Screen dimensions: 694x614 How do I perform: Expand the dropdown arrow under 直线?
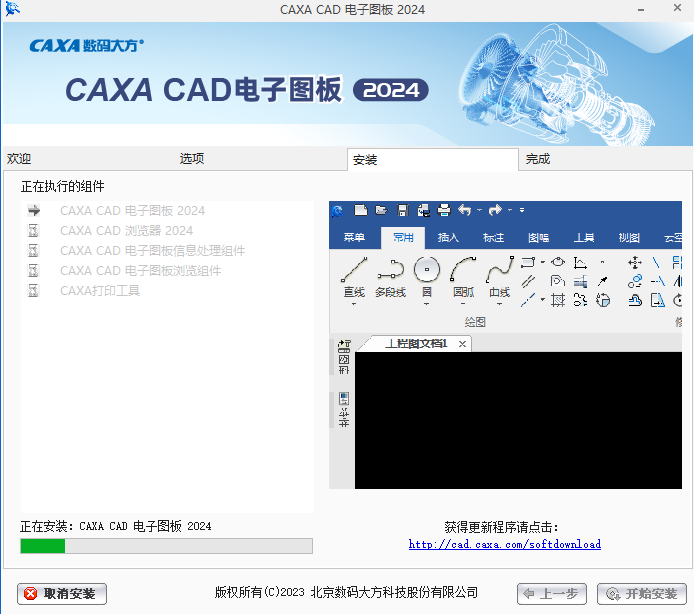tap(354, 305)
